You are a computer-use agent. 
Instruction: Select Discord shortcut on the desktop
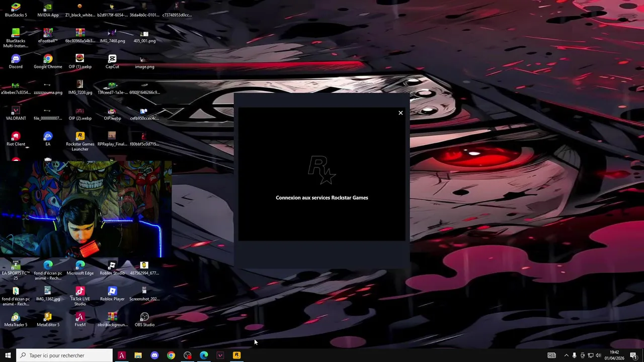coord(16,62)
